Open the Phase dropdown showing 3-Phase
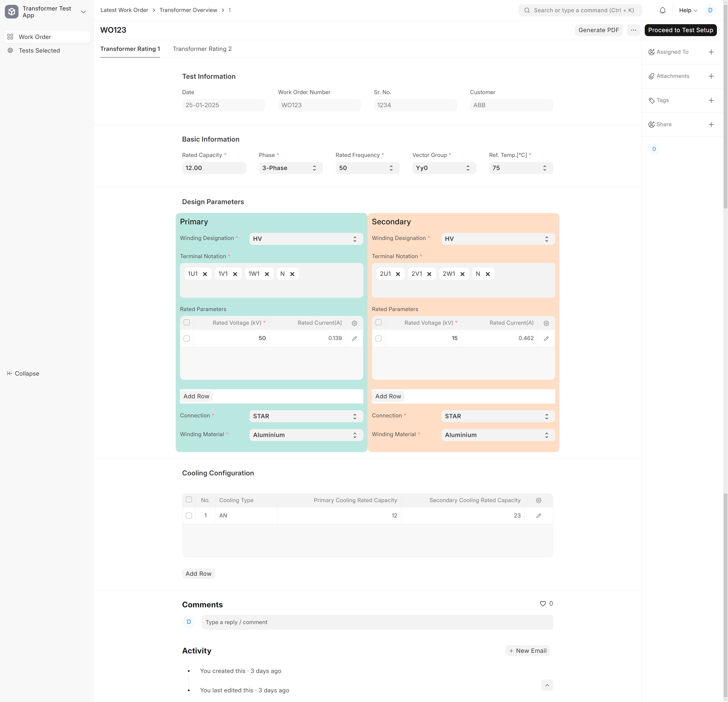 (291, 168)
